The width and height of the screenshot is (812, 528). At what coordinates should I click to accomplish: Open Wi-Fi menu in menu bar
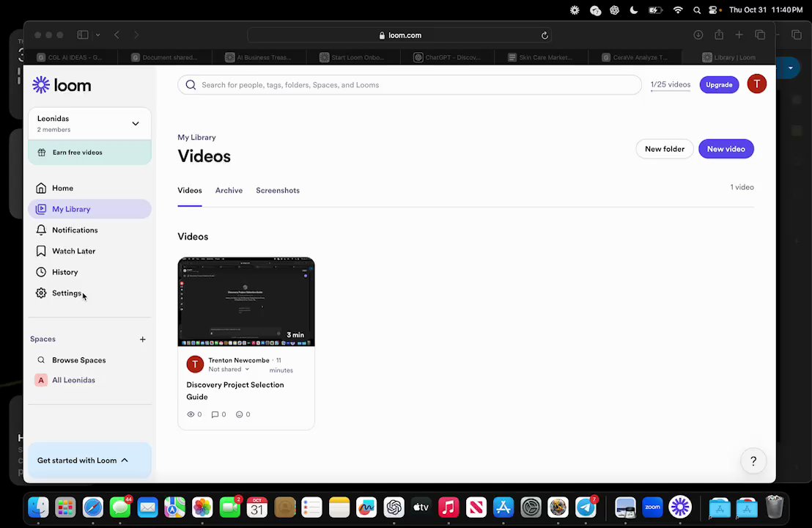tap(677, 10)
